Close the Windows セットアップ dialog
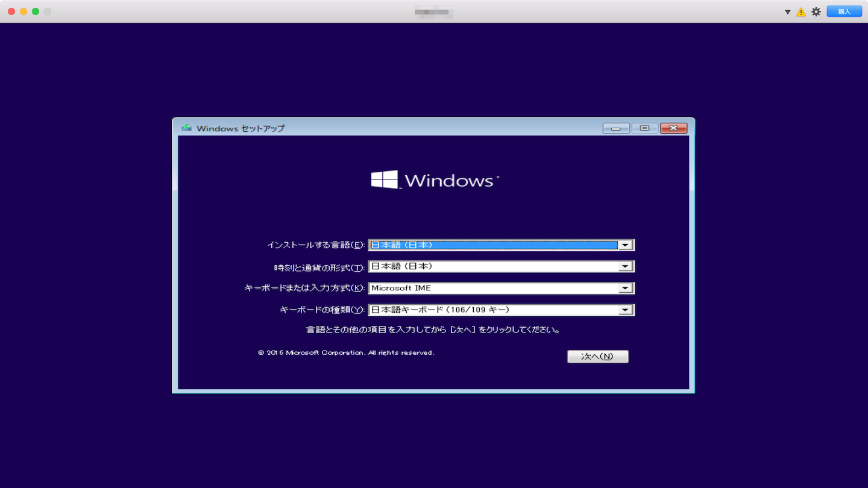Viewport: 868px width, 488px height. click(674, 128)
